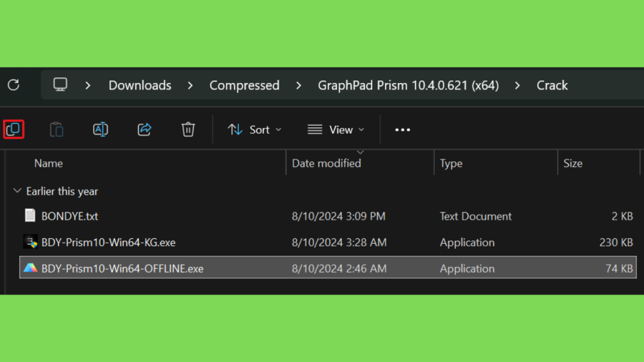Select BONDYE.txt file name
Image resolution: width=644 pixels, height=362 pixels.
pyautogui.click(x=70, y=216)
